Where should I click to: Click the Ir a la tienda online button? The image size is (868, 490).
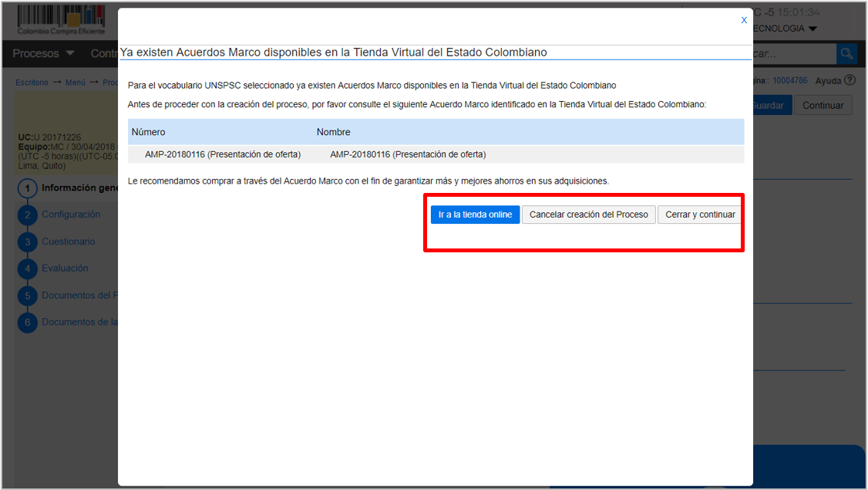475,215
